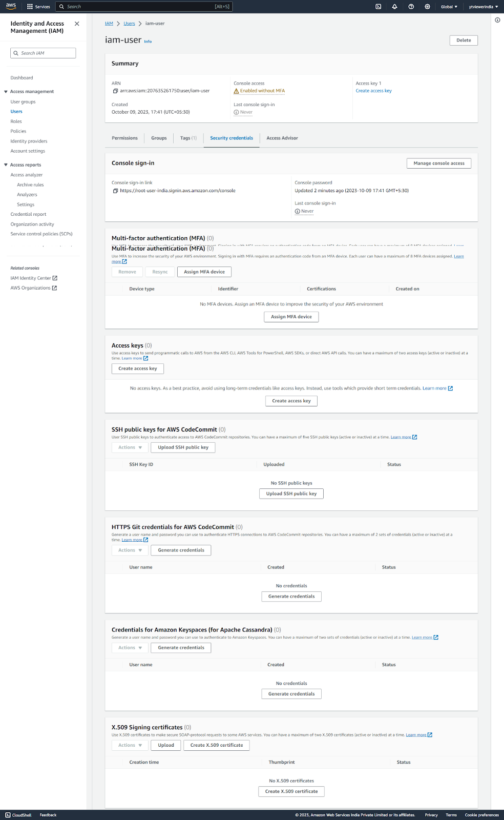
Task: Click external link icon of IAM Identity Center
Action: 55,278
